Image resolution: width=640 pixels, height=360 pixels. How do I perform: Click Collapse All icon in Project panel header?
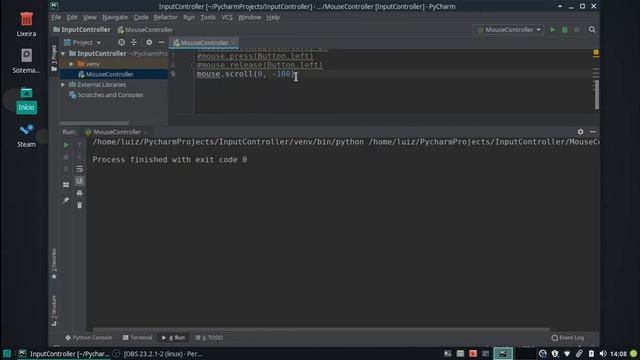click(133, 42)
